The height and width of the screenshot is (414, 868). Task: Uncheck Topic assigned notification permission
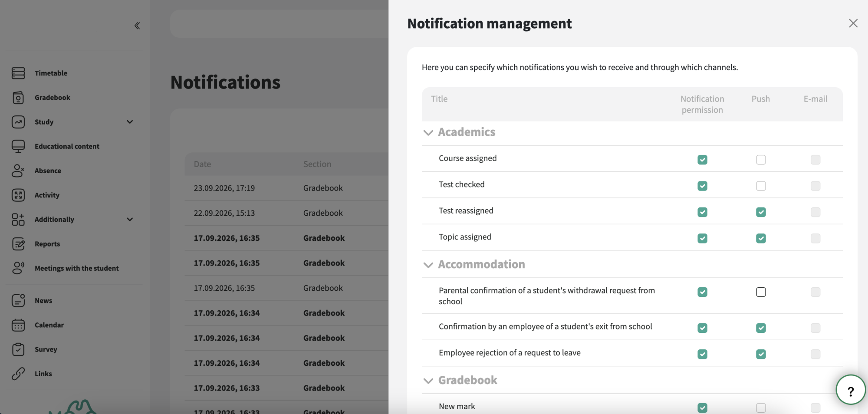click(x=702, y=238)
